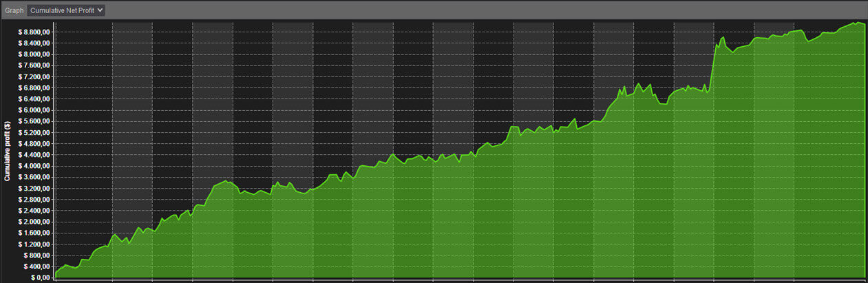The width and height of the screenshot is (868, 283).
Task: Click the "Graph" label text
Action: coord(14,10)
